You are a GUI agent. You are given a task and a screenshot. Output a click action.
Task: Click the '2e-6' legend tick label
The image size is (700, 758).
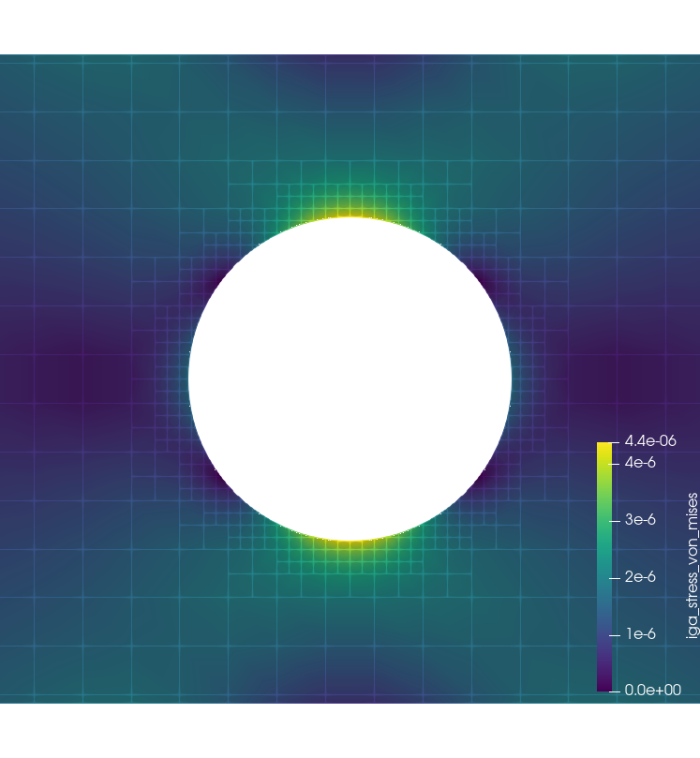tap(640, 577)
